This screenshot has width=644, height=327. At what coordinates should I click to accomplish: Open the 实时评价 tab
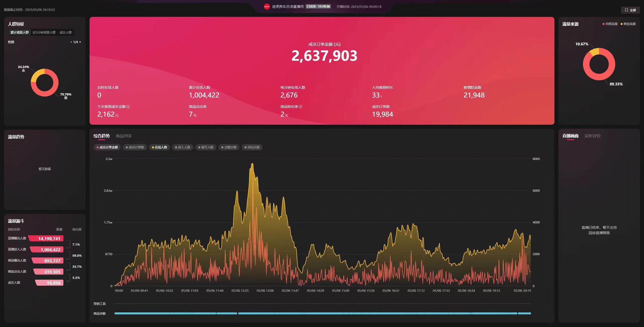pyautogui.click(x=593, y=136)
